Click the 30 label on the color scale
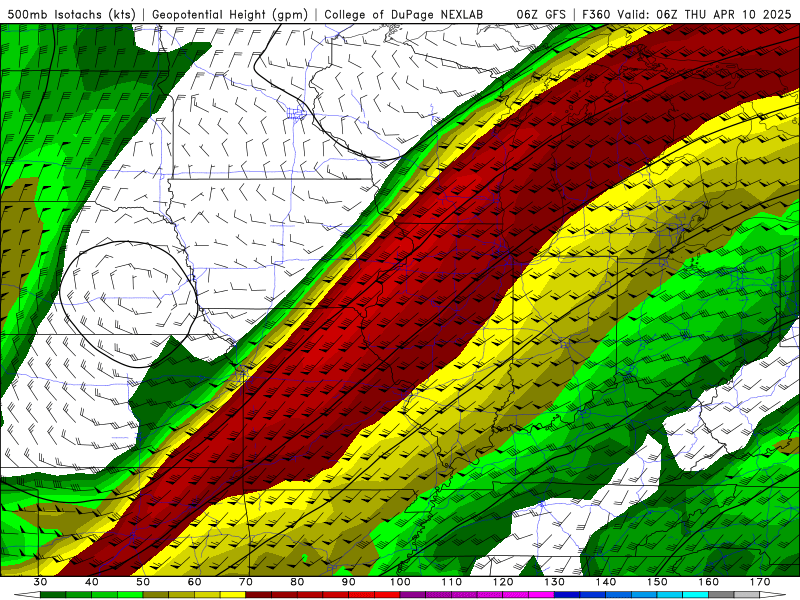Screen dimensions: 800x600 40,582
